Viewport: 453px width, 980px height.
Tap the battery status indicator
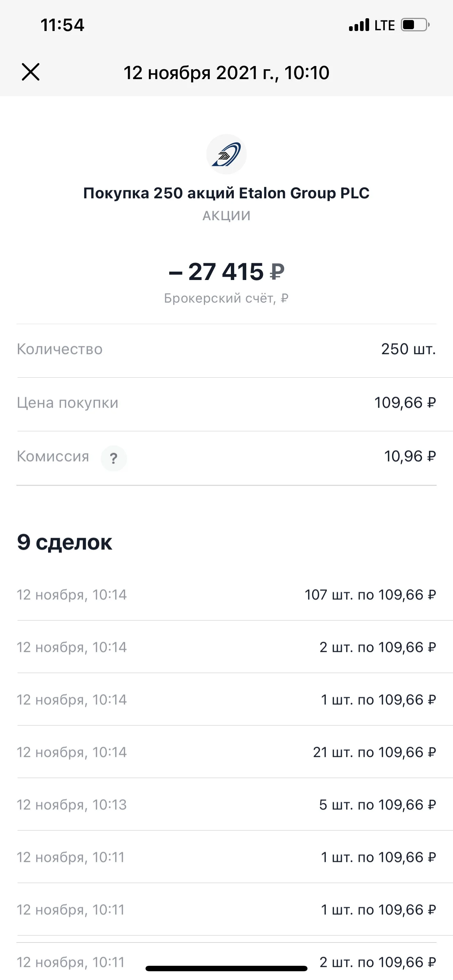[x=415, y=25]
